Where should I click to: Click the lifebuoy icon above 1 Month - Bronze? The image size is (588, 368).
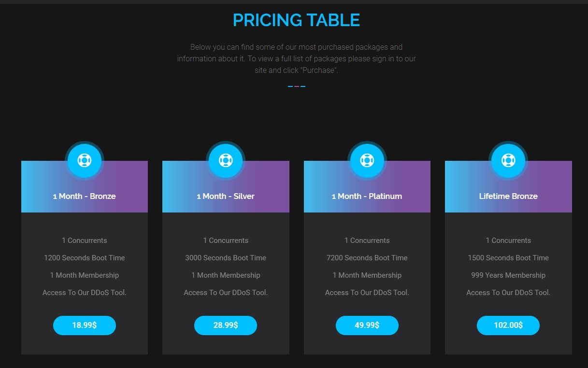pyautogui.click(x=85, y=160)
